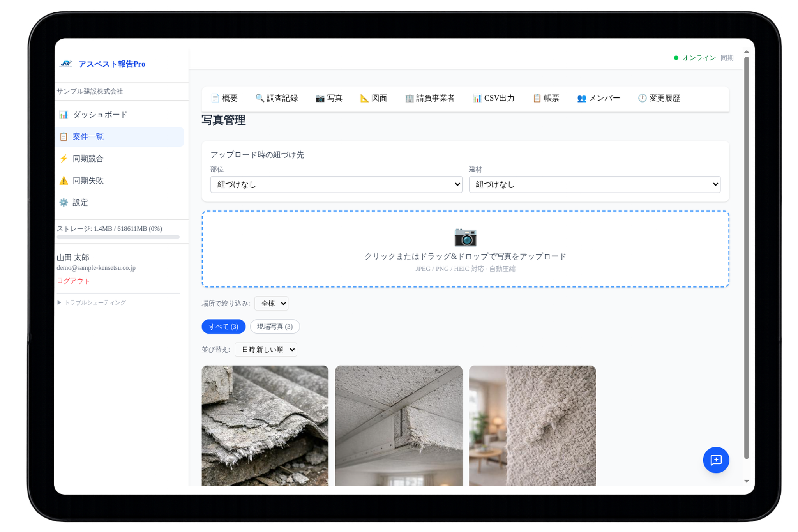Change the 並び替え sort order dropdown
798x532 pixels.
[x=265, y=350]
